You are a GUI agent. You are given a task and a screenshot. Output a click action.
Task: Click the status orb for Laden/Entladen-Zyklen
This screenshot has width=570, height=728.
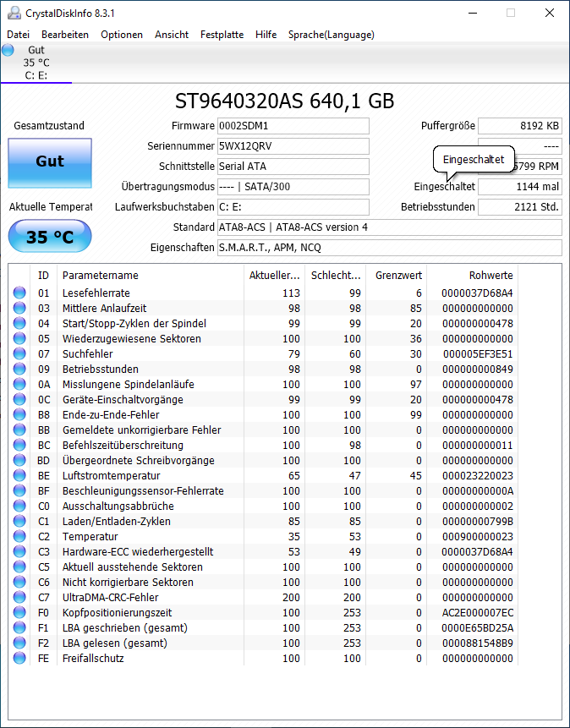tap(19, 521)
